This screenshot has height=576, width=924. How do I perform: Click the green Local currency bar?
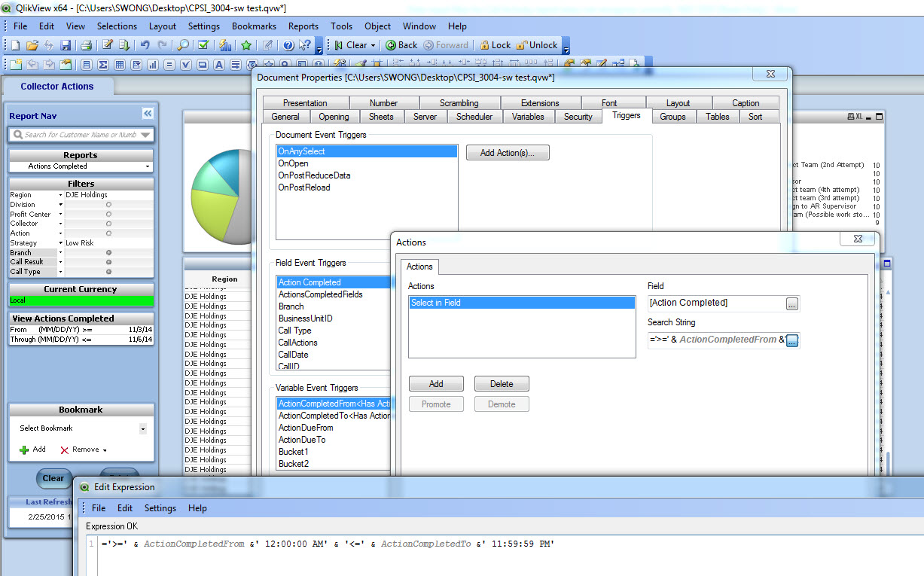pos(81,300)
